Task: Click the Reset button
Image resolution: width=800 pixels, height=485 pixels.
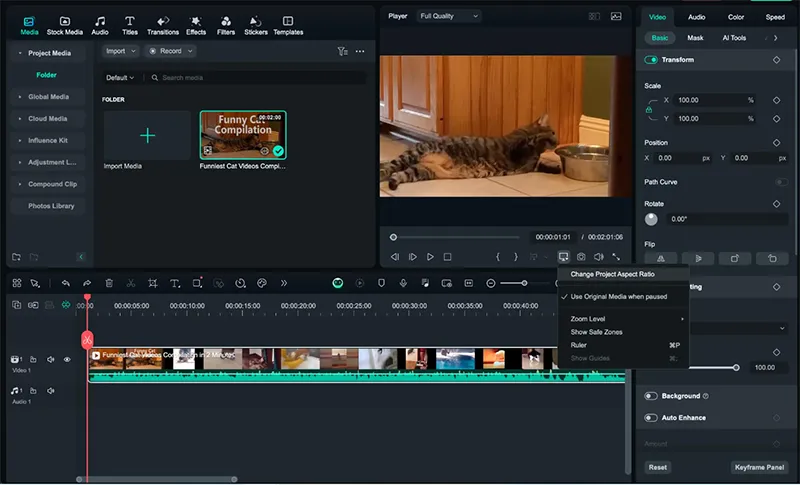Action: tap(658, 467)
